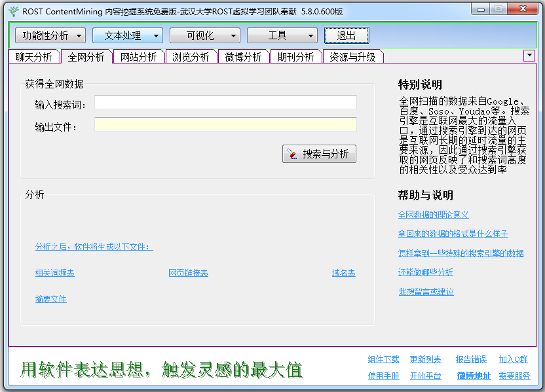545x392 pixels.
Task: Click the 报告错误 footer link
Action: pos(472,359)
